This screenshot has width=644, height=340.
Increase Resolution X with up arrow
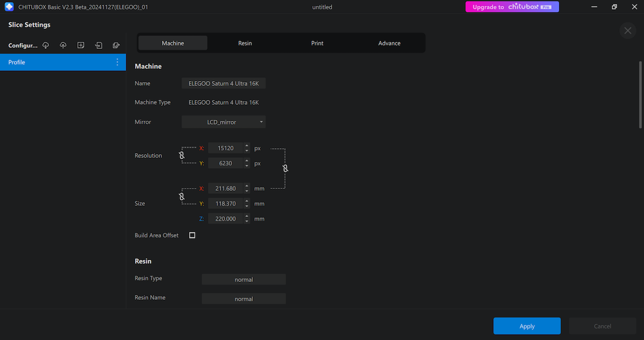point(247,145)
